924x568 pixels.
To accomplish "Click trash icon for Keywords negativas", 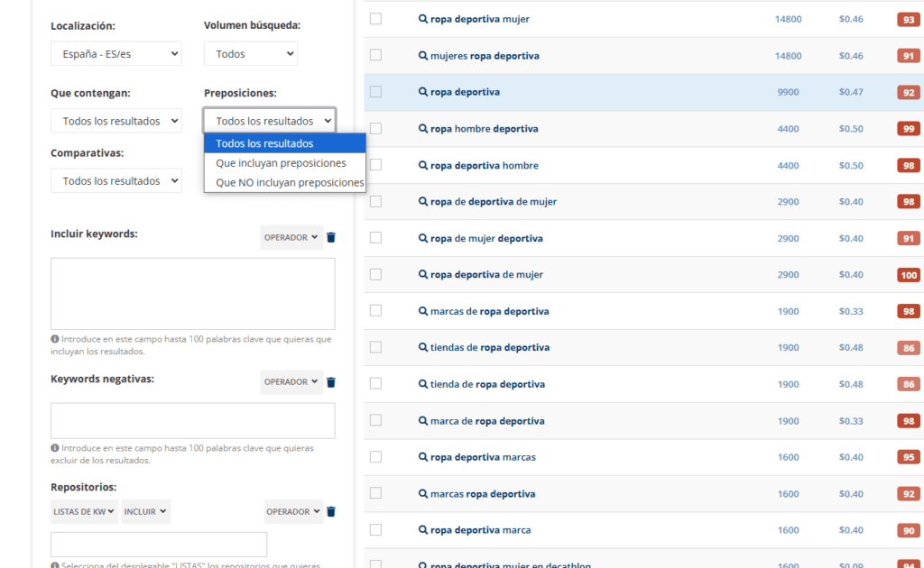I will tap(331, 382).
